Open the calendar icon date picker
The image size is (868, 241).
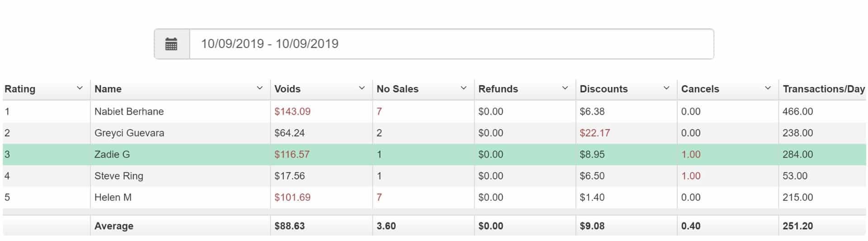[x=171, y=44]
